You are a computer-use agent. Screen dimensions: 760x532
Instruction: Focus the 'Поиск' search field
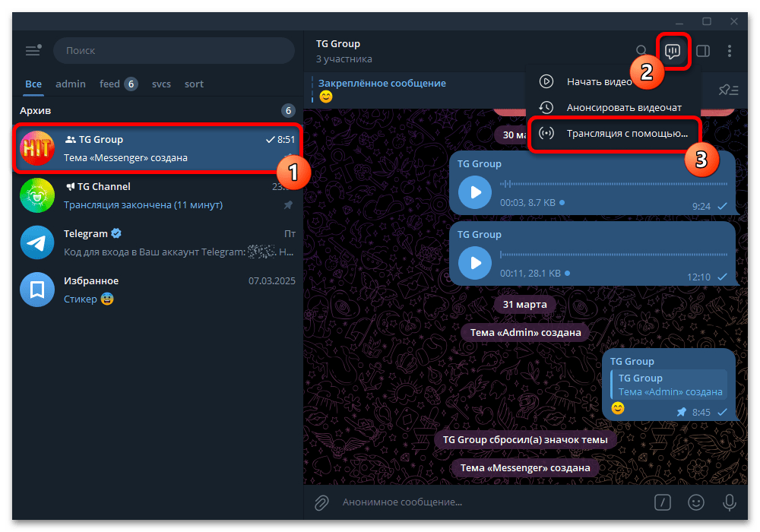[174, 50]
